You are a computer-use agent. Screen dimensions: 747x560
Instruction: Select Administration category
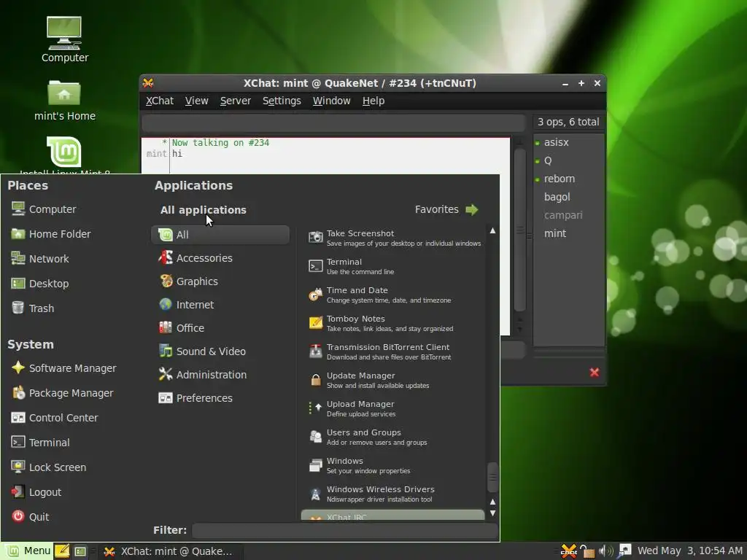click(220, 375)
